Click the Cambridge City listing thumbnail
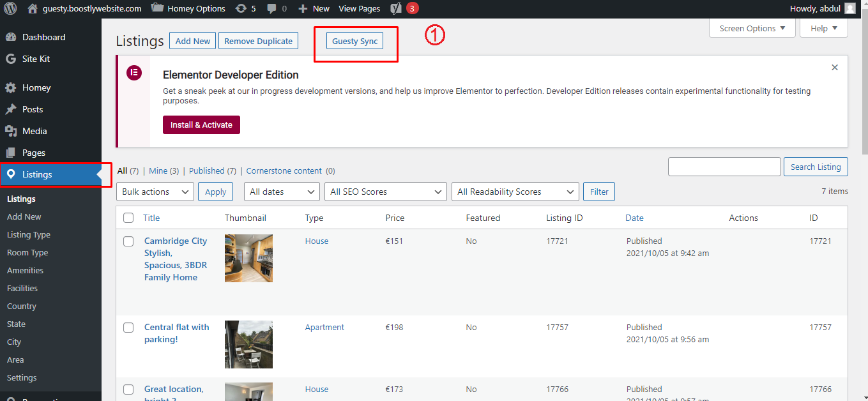Screen dimensions: 868x401 click(248, 258)
